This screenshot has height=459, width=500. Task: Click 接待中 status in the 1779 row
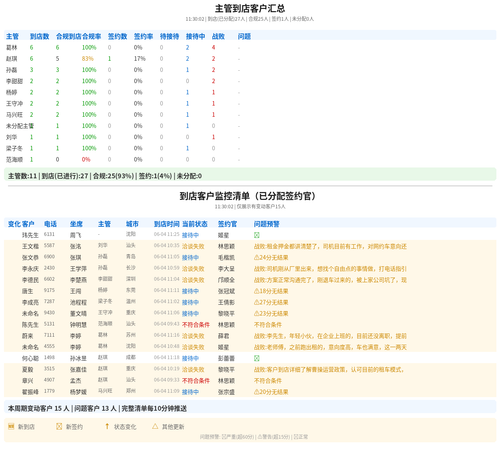click(x=190, y=392)
